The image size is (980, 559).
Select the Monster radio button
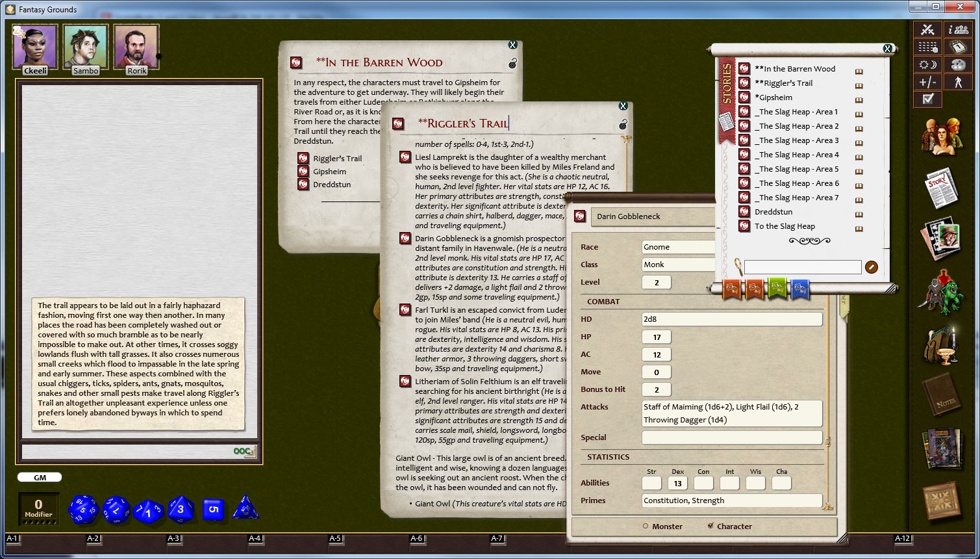click(x=647, y=526)
